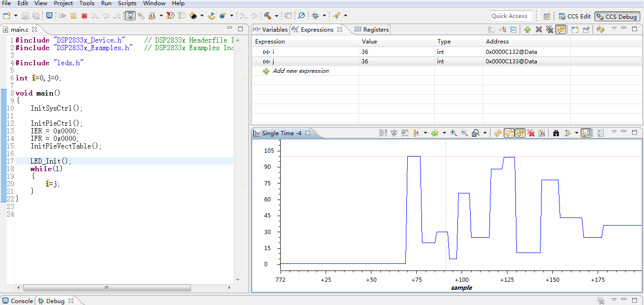
Task: Open the New file dropdown arrow
Action: (x=16, y=16)
